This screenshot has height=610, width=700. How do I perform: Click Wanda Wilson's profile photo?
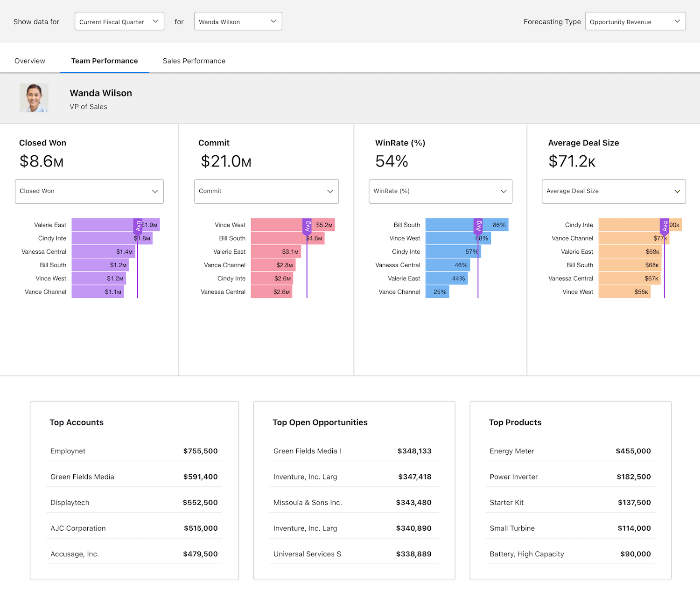34,98
